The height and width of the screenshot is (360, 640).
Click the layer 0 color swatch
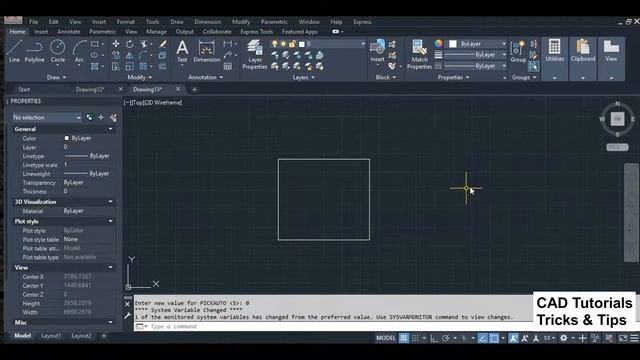click(302, 44)
